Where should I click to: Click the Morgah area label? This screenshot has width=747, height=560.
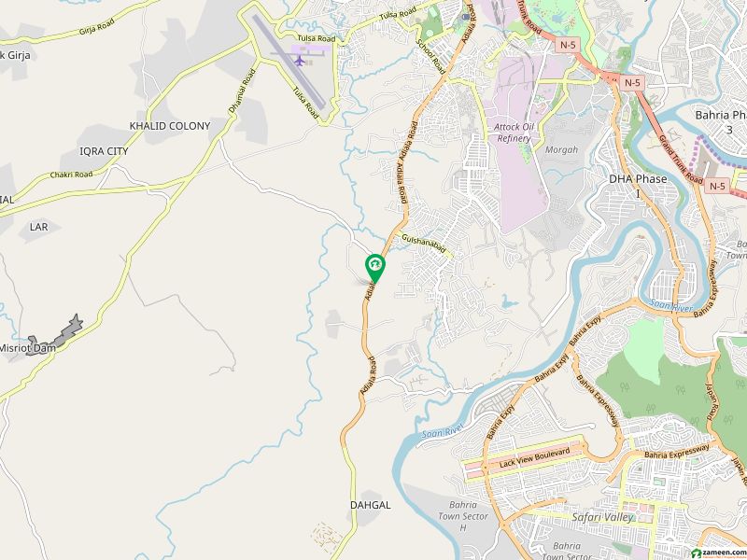click(x=561, y=149)
